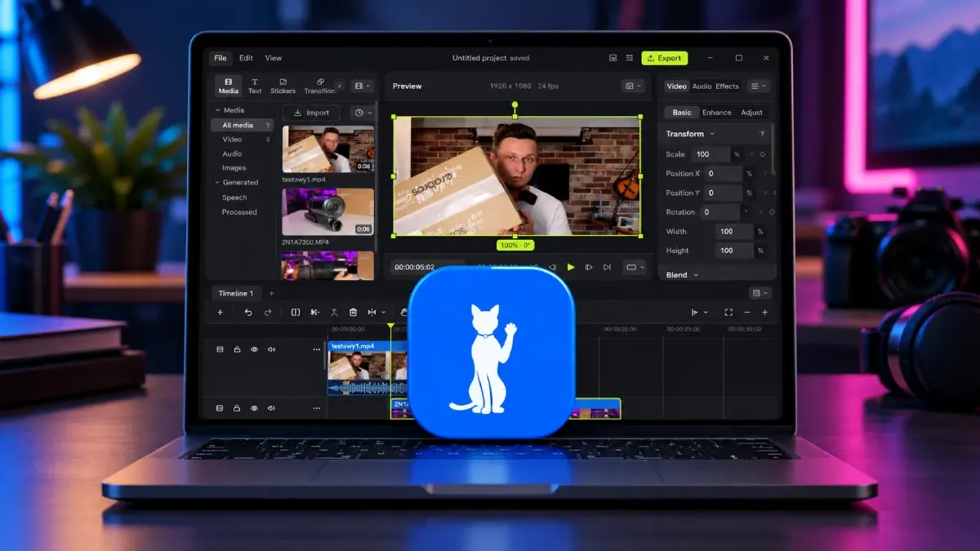Click the rotation handle above the preview frame
This screenshot has height=551, width=980.
[x=514, y=104]
